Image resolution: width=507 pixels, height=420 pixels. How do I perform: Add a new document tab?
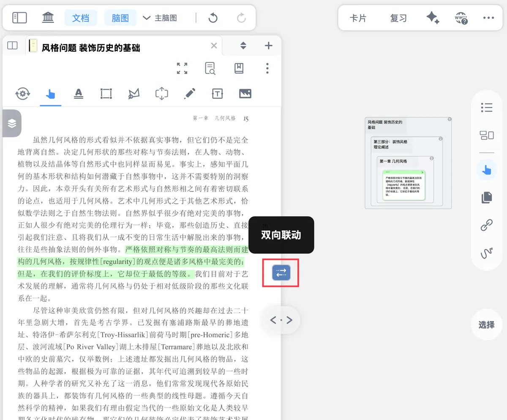(x=268, y=46)
